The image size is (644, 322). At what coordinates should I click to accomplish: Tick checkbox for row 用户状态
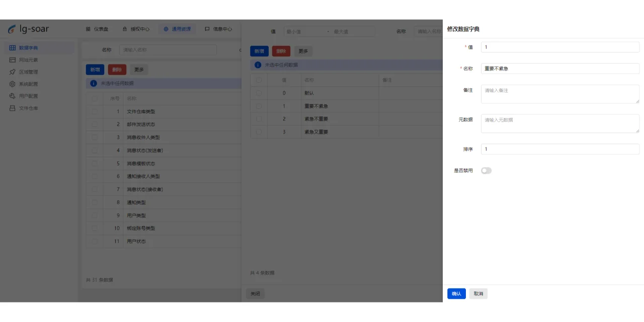pos(95,242)
